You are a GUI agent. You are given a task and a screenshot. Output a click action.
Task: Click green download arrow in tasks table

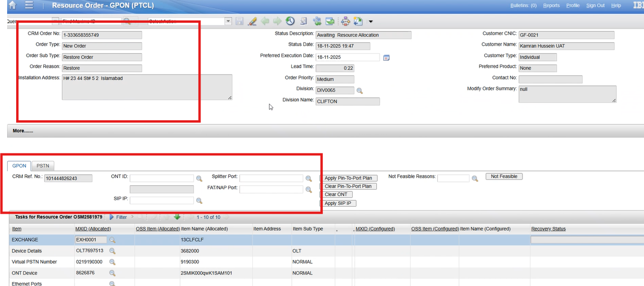177,217
